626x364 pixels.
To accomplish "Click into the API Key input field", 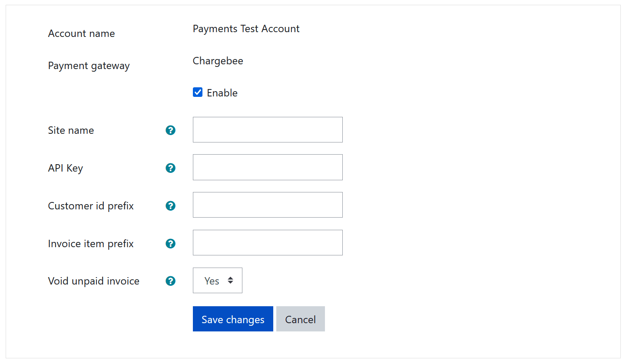I will point(268,167).
